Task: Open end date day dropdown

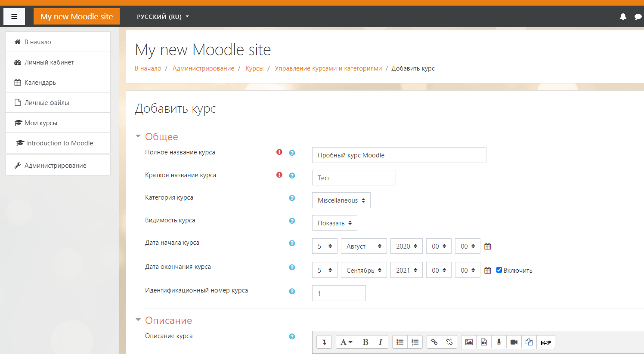Action: point(325,270)
